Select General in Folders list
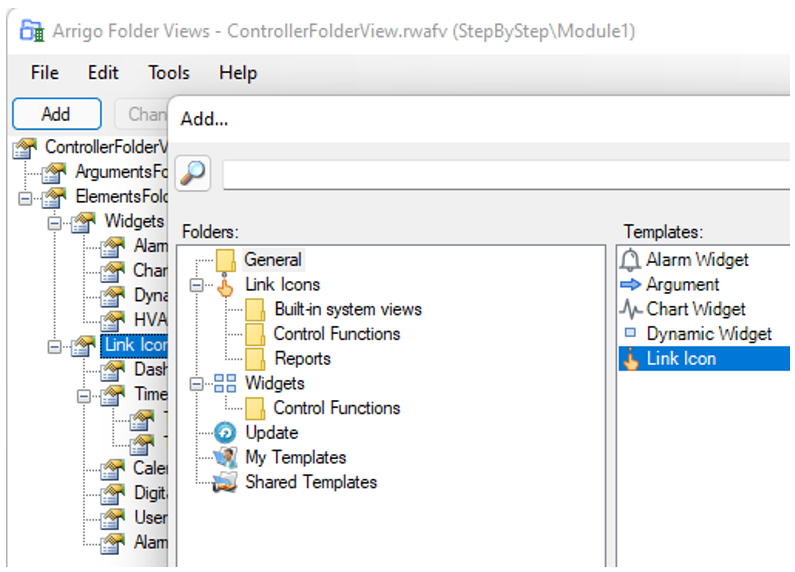Screen dimensions: 795x572 [273, 260]
